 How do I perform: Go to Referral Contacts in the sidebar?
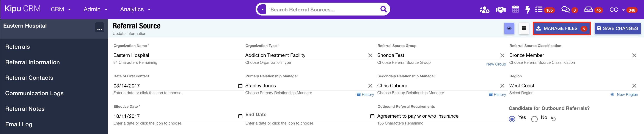click(29, 78)
